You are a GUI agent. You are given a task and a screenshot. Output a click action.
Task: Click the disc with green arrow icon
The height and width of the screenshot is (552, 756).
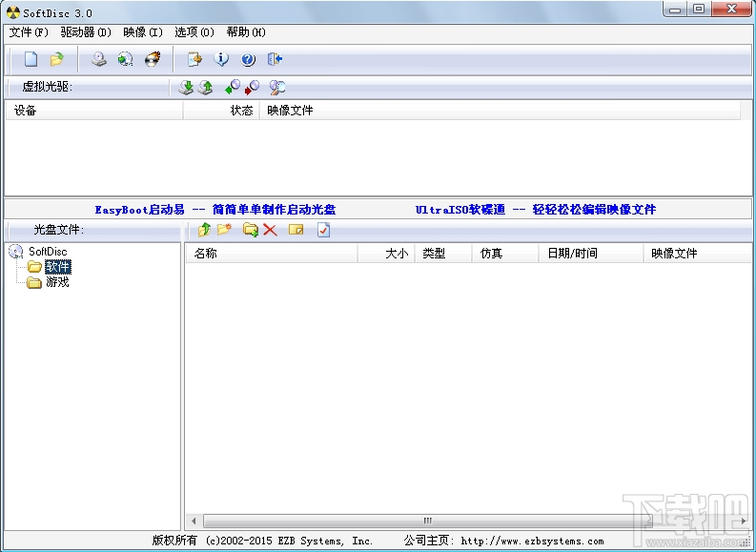click(x=125, y=59)
